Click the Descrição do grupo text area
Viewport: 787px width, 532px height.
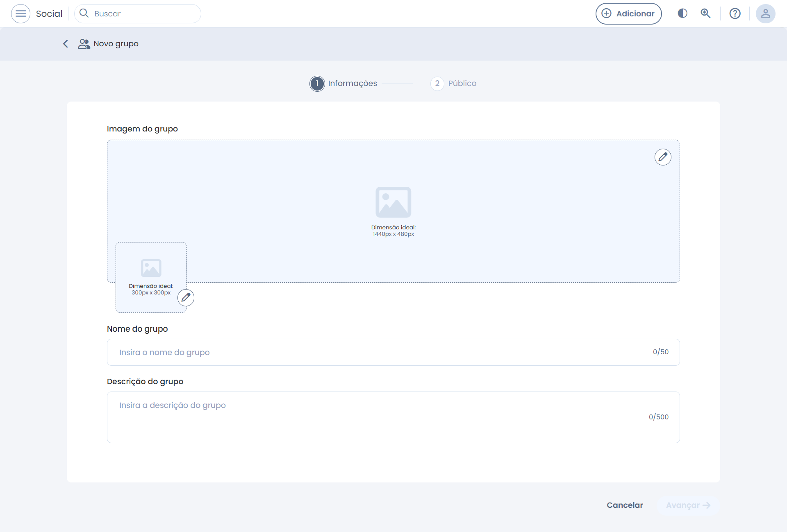coord(381,417)
